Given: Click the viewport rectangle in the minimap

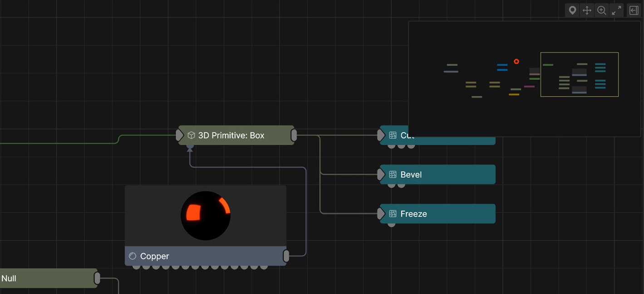Looking at the screenshot, I should 580,74.
